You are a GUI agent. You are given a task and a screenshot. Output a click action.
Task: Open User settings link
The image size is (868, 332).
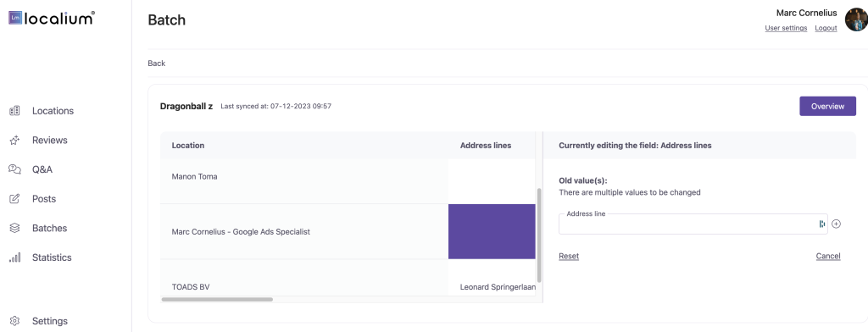coord(786,28)
